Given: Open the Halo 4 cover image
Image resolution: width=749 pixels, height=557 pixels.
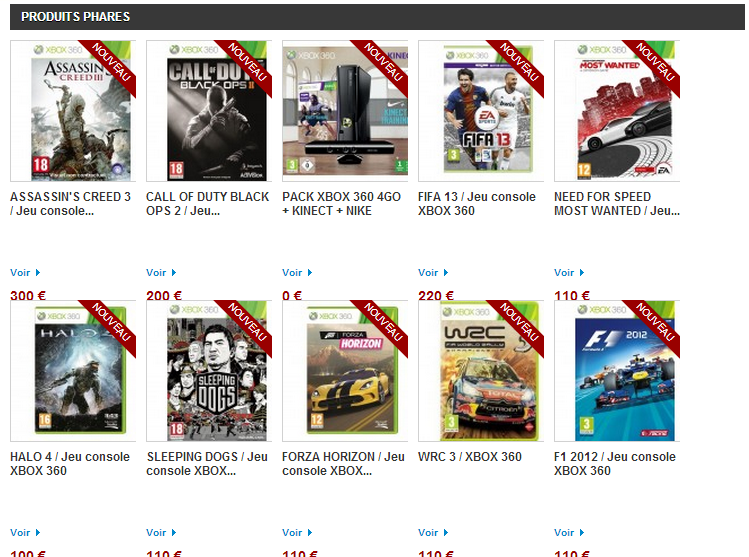Looking at the screenshot, I should 73,371.
